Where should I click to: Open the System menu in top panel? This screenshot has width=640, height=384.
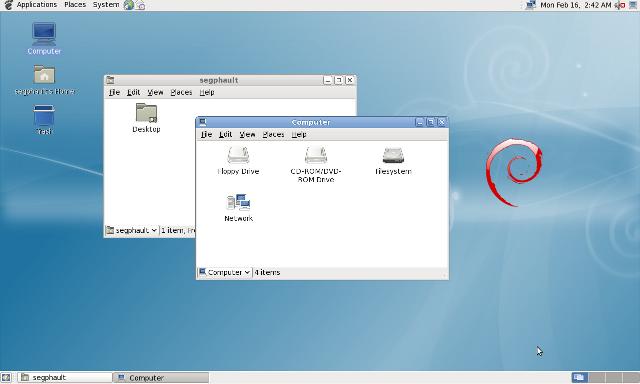(106, 5)
